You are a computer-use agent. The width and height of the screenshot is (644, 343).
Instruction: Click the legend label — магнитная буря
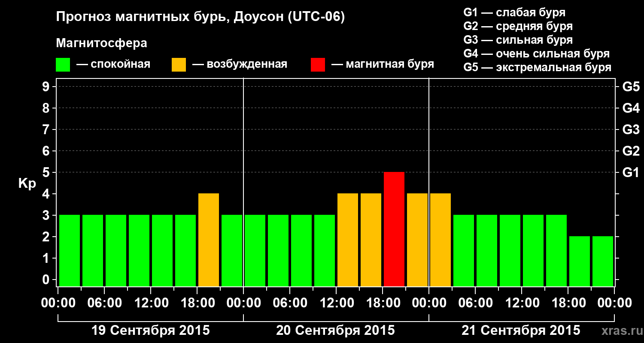383,65
